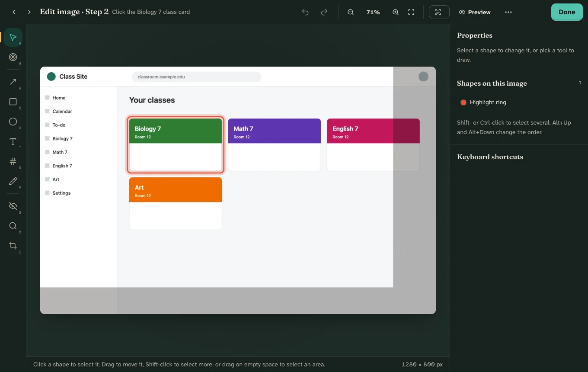Click the "Properties" panel heading
588x372 pixels.
(x=475, y=35)
